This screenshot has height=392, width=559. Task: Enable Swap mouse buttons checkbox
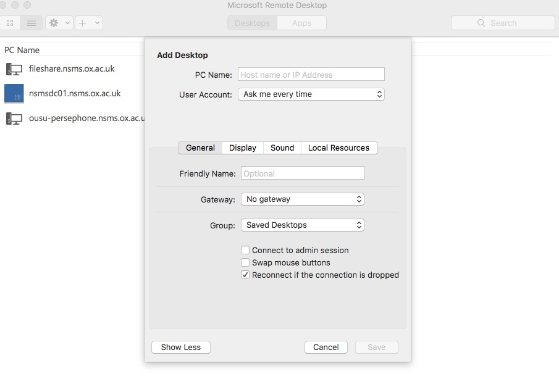pyautogui.click(x=245, y=262)
